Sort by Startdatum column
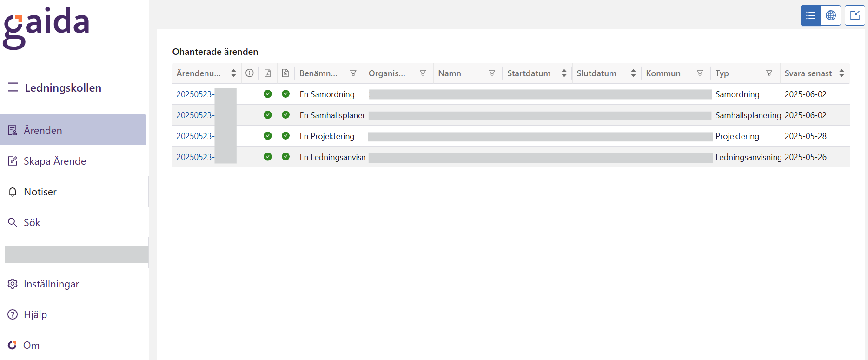Screen dimensions: 868x360 pyautogui.click(x=563, y=73)
